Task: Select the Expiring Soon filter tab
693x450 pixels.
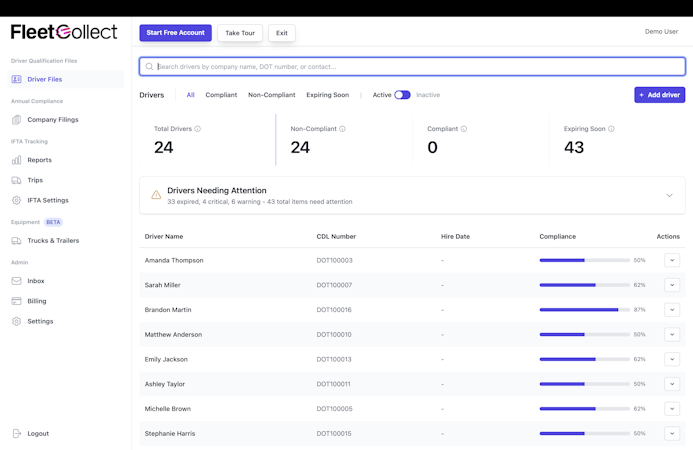Action: pyautogui.click(x=327, y=95)
